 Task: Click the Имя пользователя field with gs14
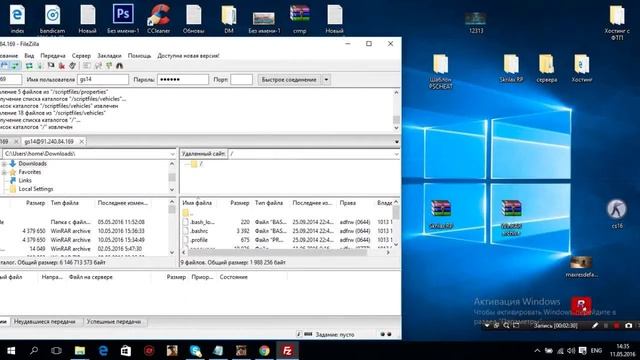[x=103, y=80]
